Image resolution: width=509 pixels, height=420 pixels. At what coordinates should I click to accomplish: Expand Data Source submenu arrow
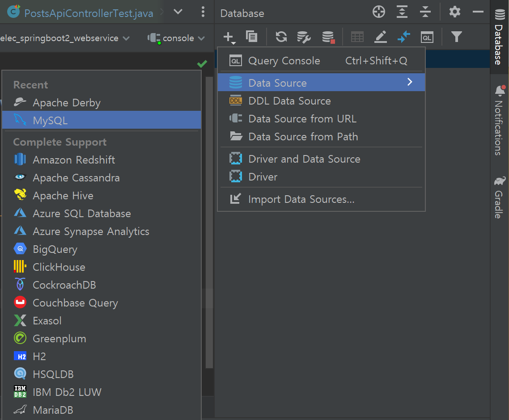click(x=410, y=82)
